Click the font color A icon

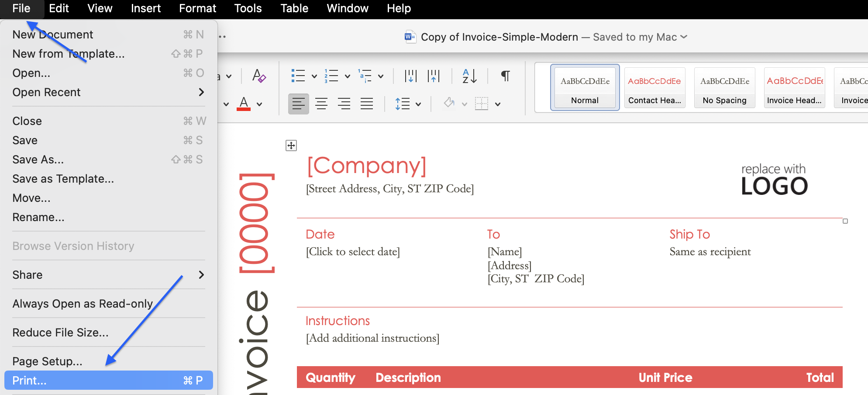[x=244, y=104]
